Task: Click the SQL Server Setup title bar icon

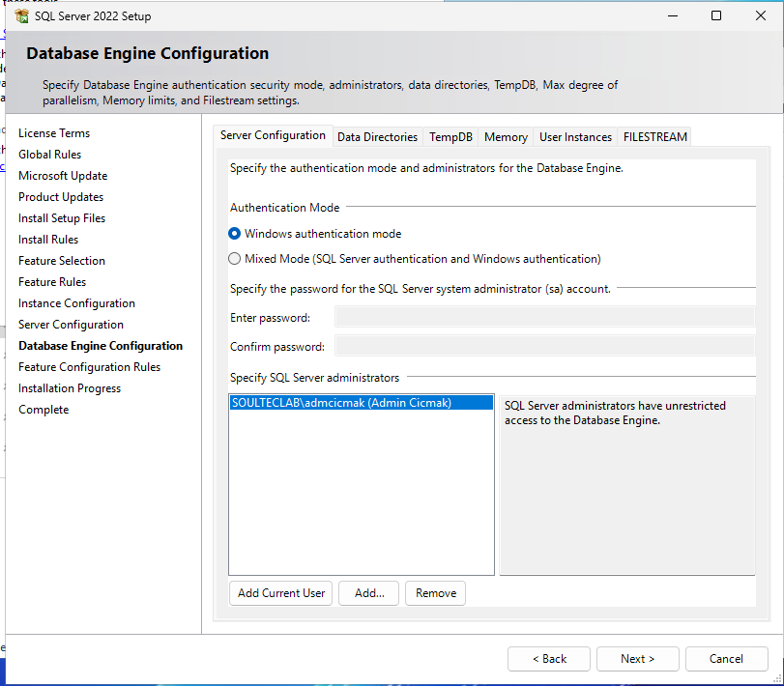Action: coord(21,16)
